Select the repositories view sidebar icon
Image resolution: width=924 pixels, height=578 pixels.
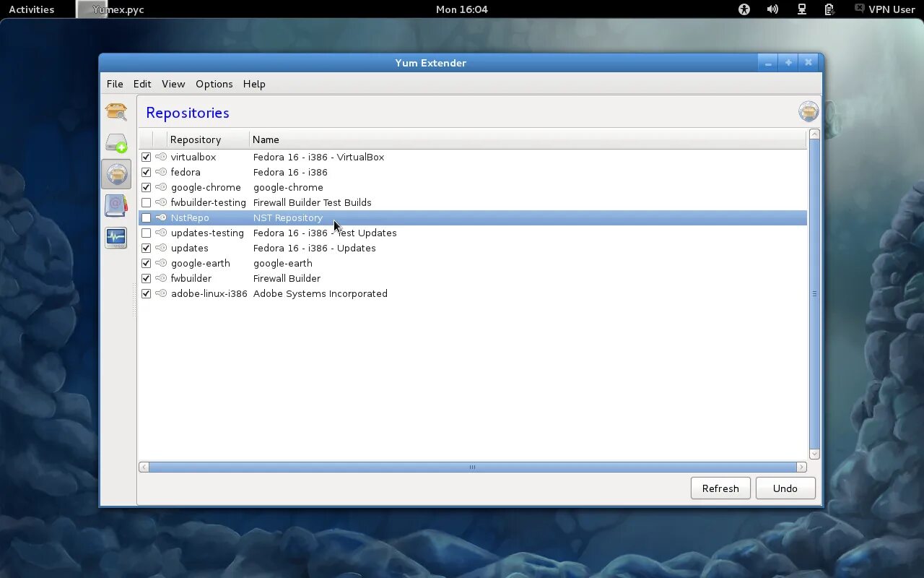pyautogui.click(x=116, y=174)
